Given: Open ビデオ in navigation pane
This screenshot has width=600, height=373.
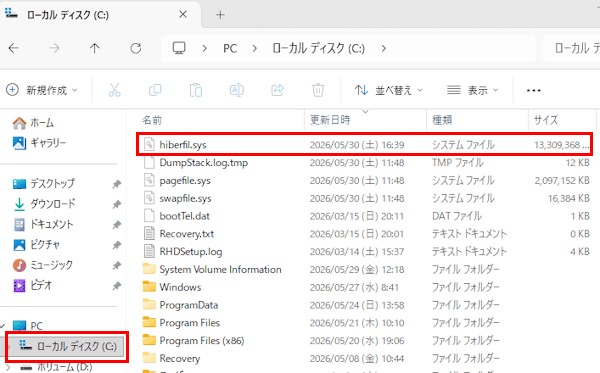Looking at the screenshot, I should click(32, 285).
